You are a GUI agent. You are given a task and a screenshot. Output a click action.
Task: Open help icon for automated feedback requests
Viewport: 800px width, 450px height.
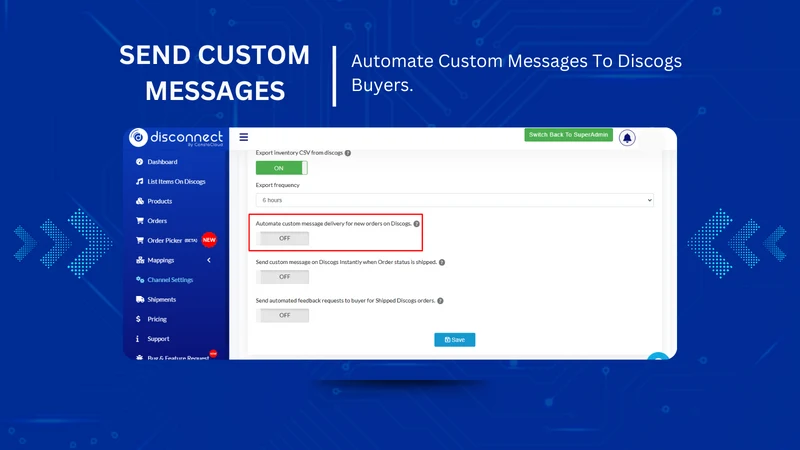pos(440,301)
